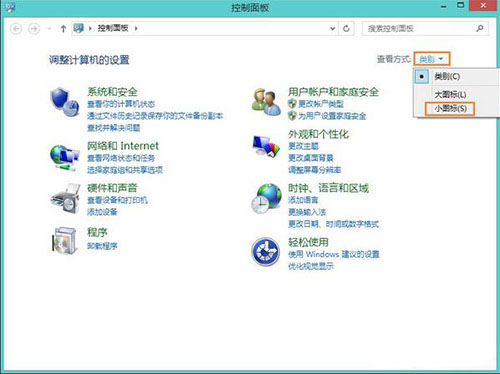Open 外观和个性化 heading link
500x374 pixels.
pyautogui.click(x=319, y=134)
